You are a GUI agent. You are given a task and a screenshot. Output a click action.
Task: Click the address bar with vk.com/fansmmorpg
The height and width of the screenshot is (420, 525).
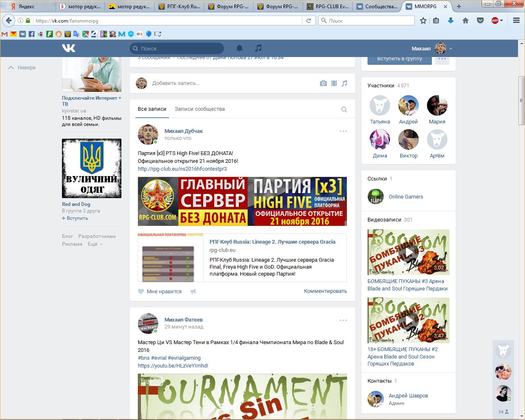tap(168, 21)
